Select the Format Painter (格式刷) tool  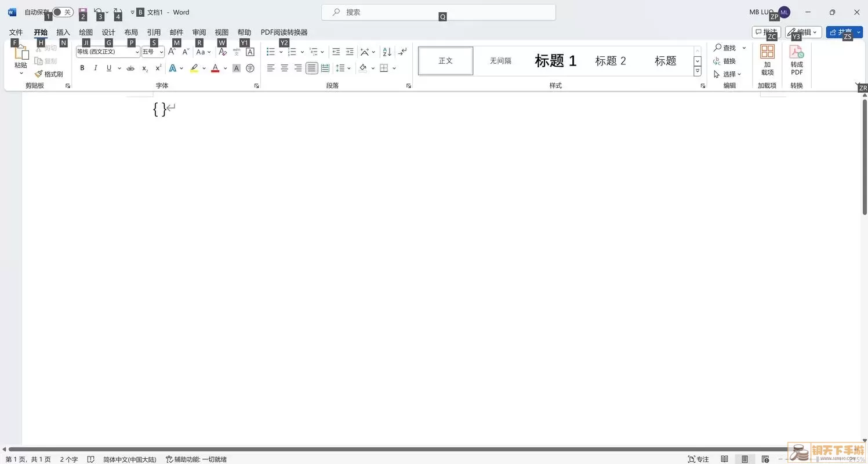pos(49,74)
